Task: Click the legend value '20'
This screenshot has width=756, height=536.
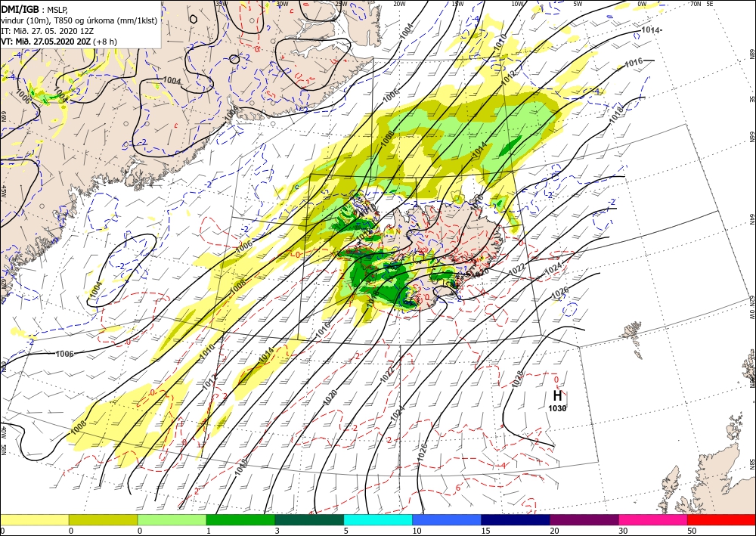Action: pos(553,531)
